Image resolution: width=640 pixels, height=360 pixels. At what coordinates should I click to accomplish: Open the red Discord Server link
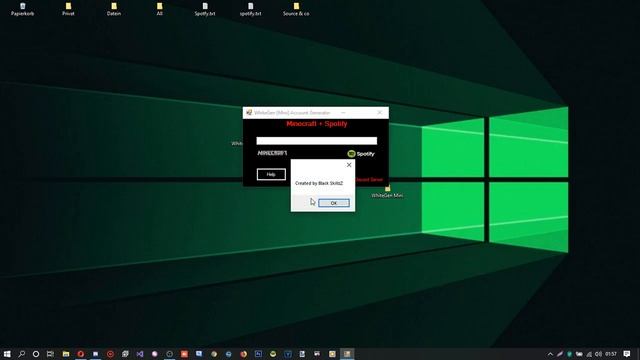[x=369, y=180]
